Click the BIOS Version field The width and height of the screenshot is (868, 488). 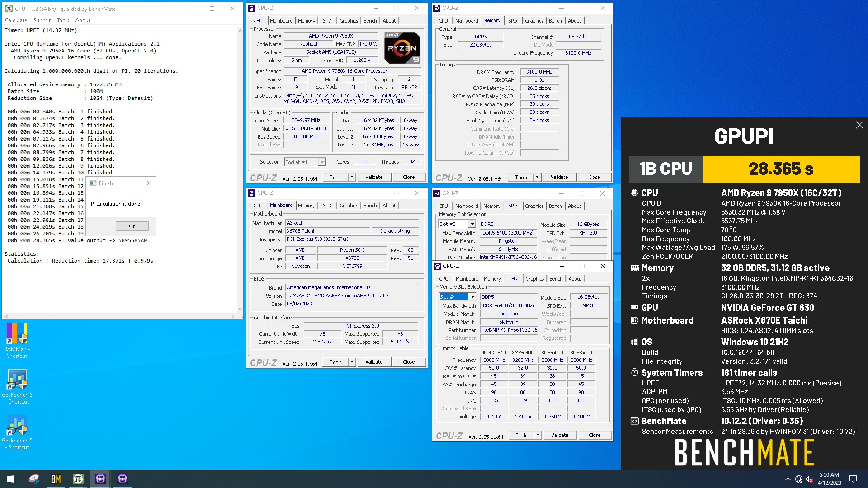coord(352,296)
